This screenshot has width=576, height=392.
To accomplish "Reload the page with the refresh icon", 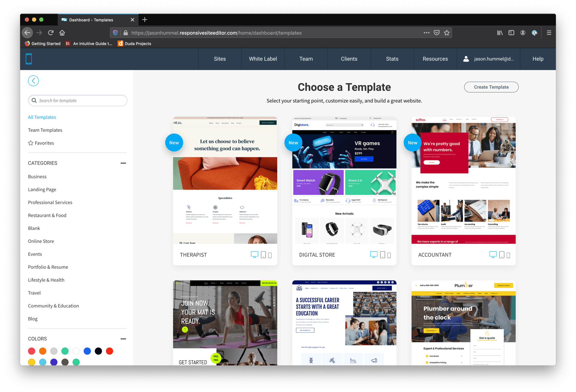I will pos(50,33).
